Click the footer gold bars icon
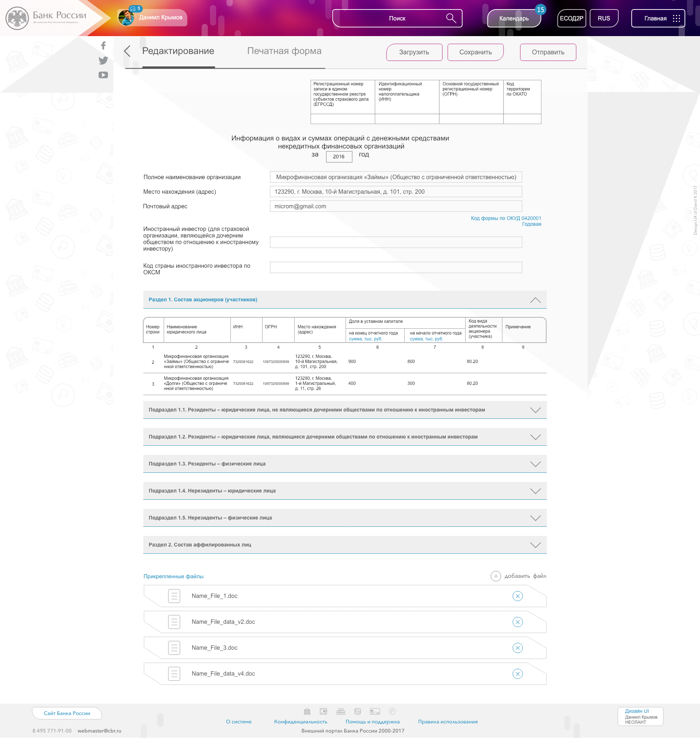Image resolution: width=700 pixels, height=738 pixels. (341, 711)
